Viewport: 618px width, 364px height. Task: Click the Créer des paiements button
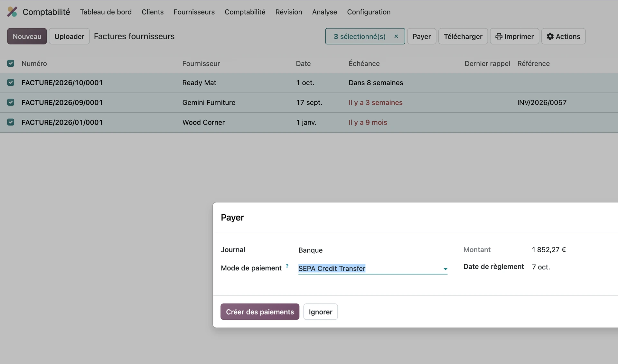click(x=260, y=312)
